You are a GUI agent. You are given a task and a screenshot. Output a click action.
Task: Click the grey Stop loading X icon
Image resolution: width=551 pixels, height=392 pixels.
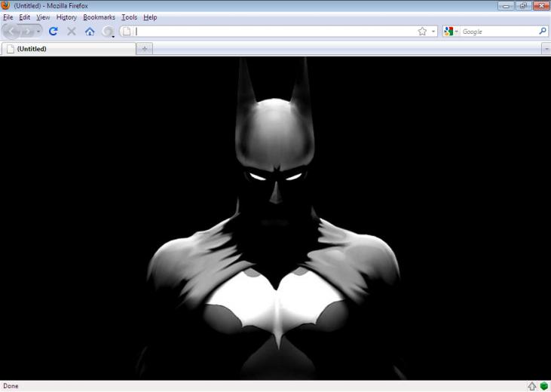click(x=72, y=32)
